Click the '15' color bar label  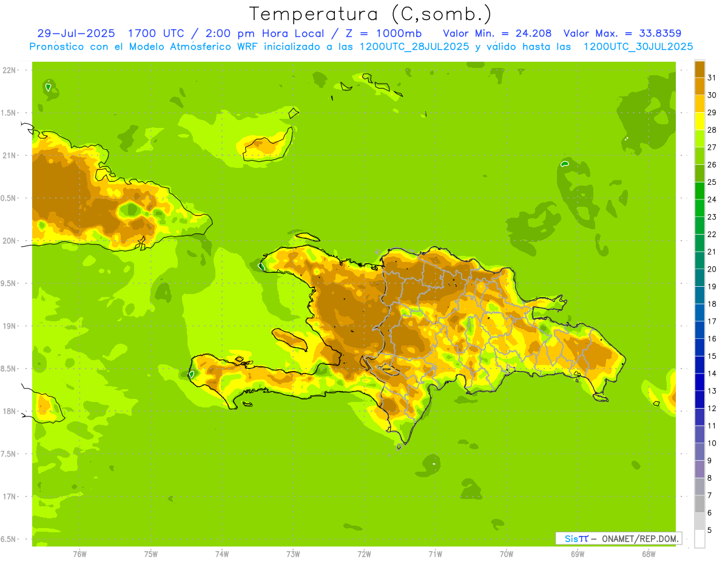(x=712, y=356)
